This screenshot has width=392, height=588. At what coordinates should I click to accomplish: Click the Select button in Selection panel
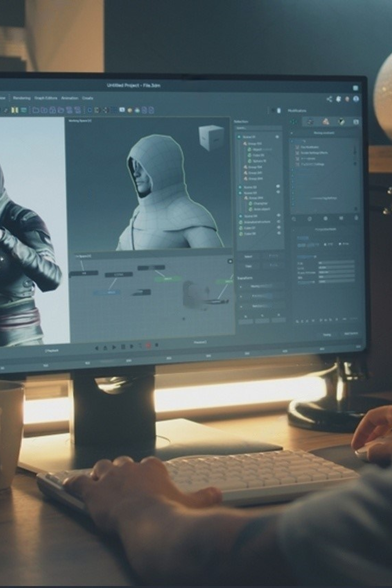[248, 256]
